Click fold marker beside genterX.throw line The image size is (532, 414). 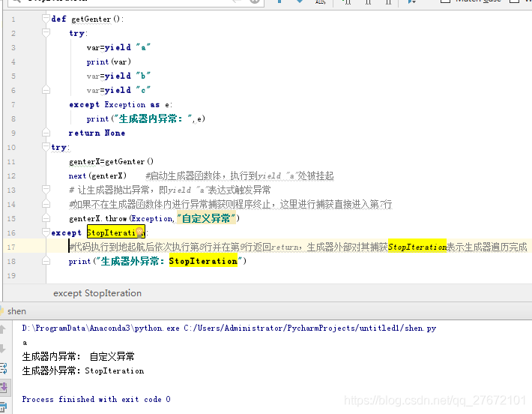pos(46,218)
